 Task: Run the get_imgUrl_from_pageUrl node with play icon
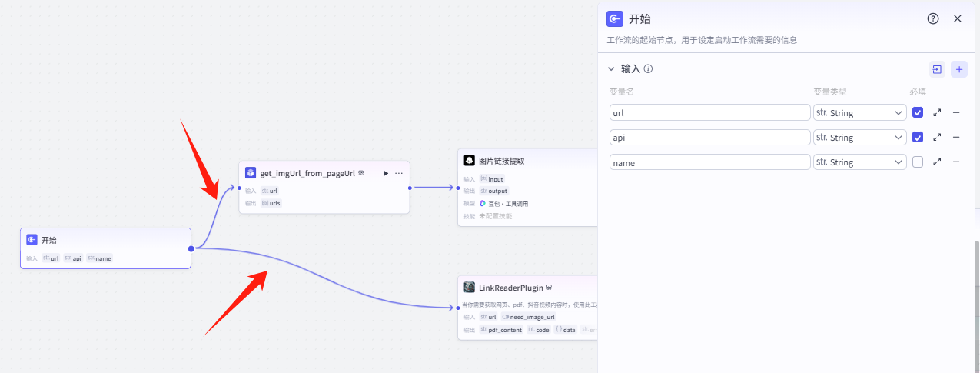coord(386,173)
